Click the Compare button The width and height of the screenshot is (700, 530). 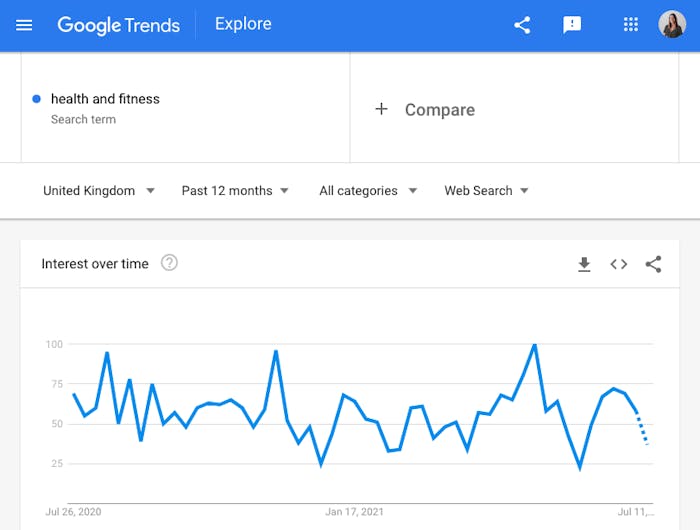click(439, 110)
